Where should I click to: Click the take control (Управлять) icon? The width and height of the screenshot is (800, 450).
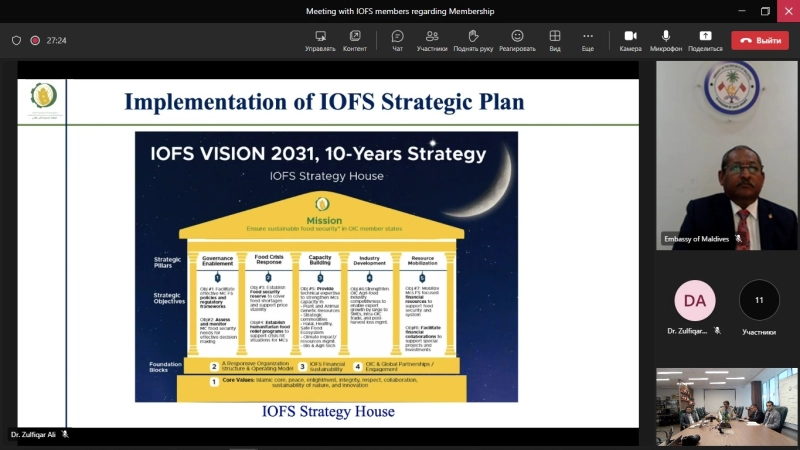(x=320, y=40)
